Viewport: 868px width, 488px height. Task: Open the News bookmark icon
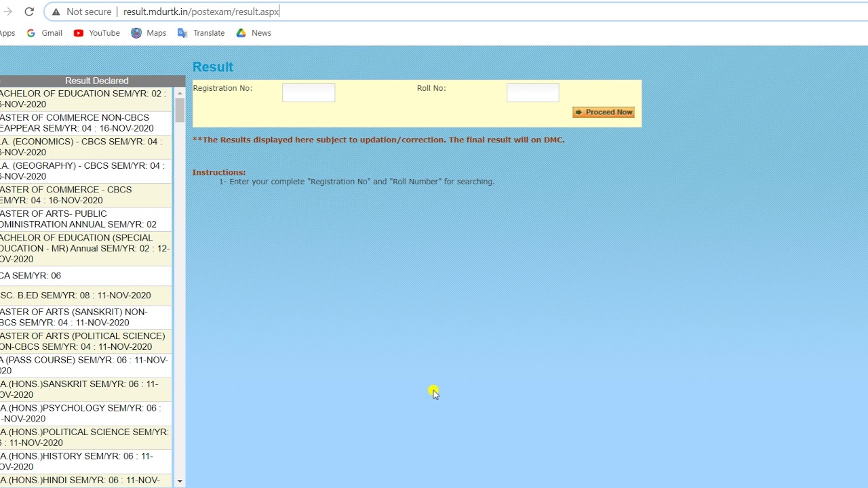(x=241, y=33)
